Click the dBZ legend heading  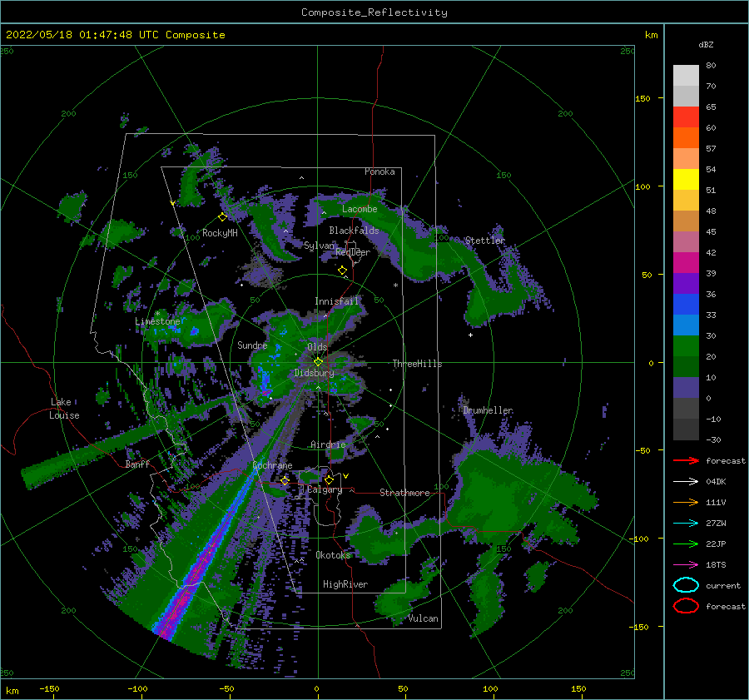(706, 44)
